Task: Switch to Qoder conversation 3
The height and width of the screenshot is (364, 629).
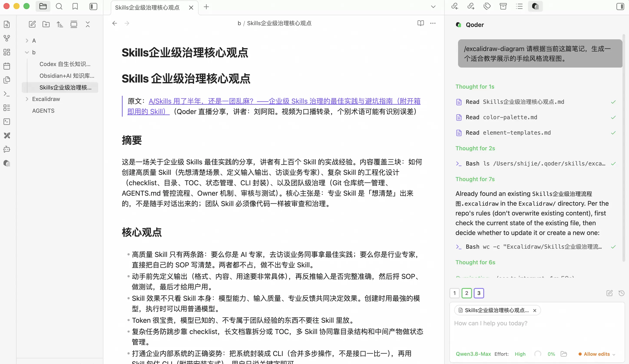Action: coord(479,293)
